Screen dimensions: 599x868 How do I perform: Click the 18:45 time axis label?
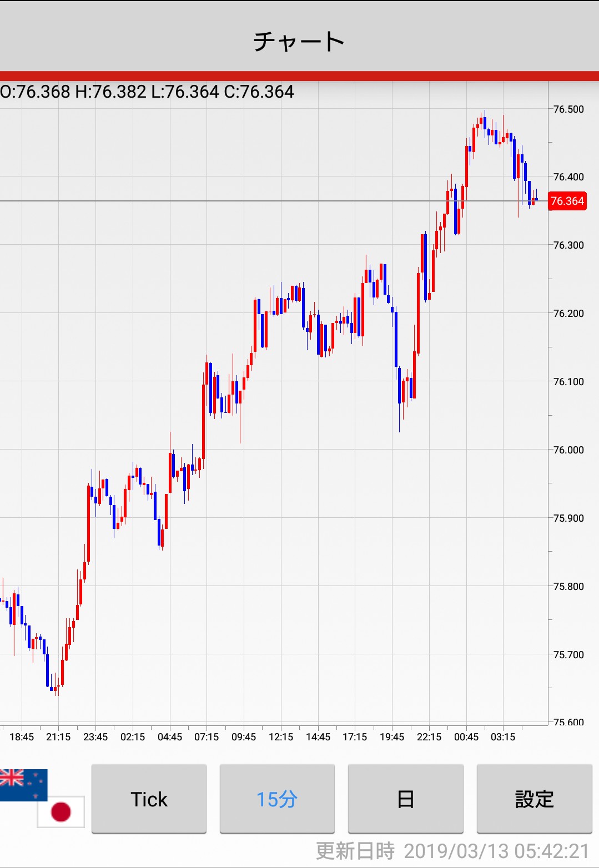pos(22,737)
